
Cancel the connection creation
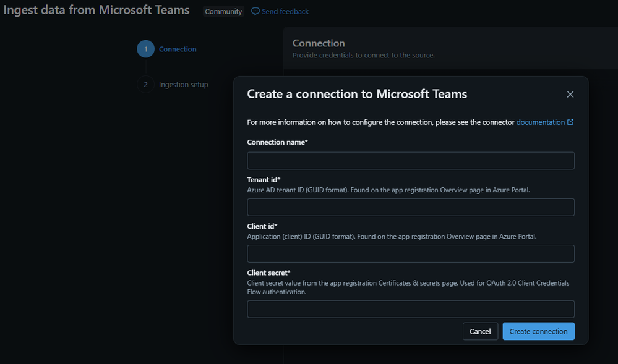[480, 331]
